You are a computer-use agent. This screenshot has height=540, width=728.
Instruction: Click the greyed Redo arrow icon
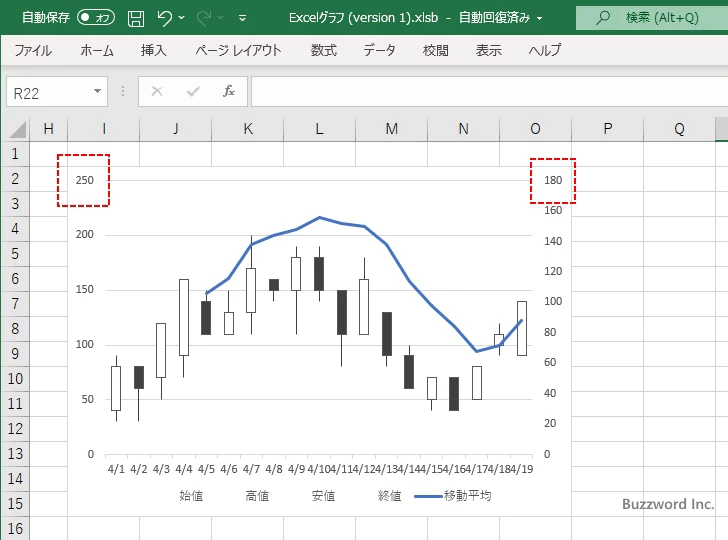pyautogui.click(x=204, y=18)
